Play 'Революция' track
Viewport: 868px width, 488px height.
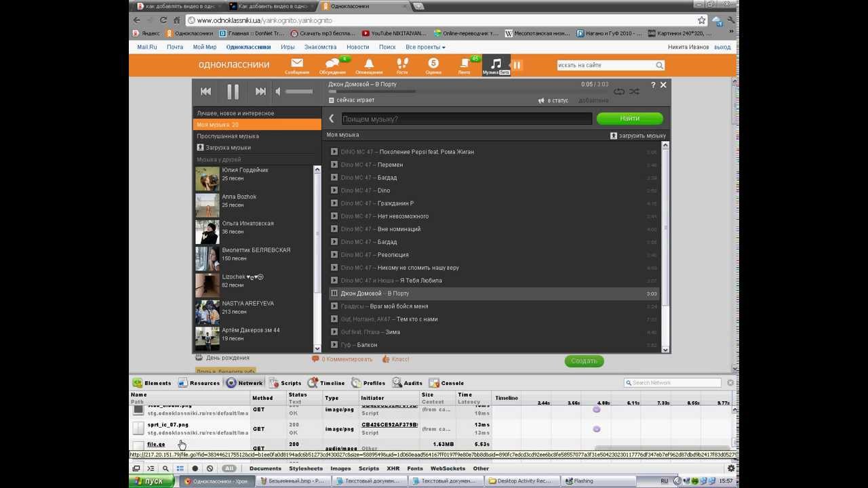334,255
